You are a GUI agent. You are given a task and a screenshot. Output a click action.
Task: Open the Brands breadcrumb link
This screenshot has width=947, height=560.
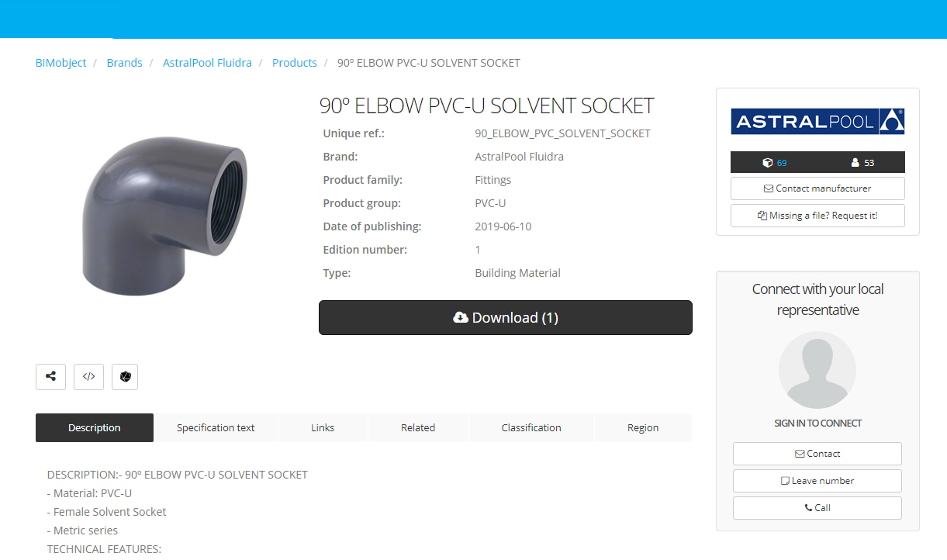pos(125,63)
